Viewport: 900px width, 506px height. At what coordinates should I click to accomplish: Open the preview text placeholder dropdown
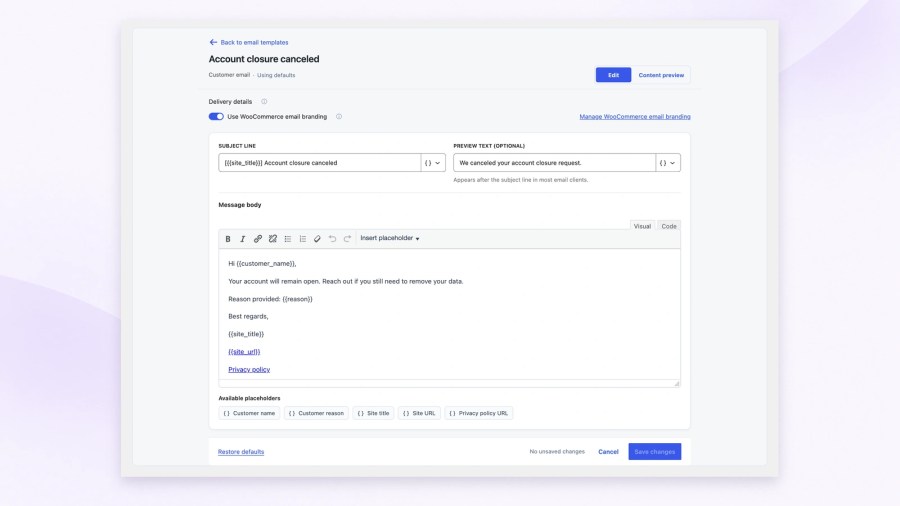tap(668, 163)
